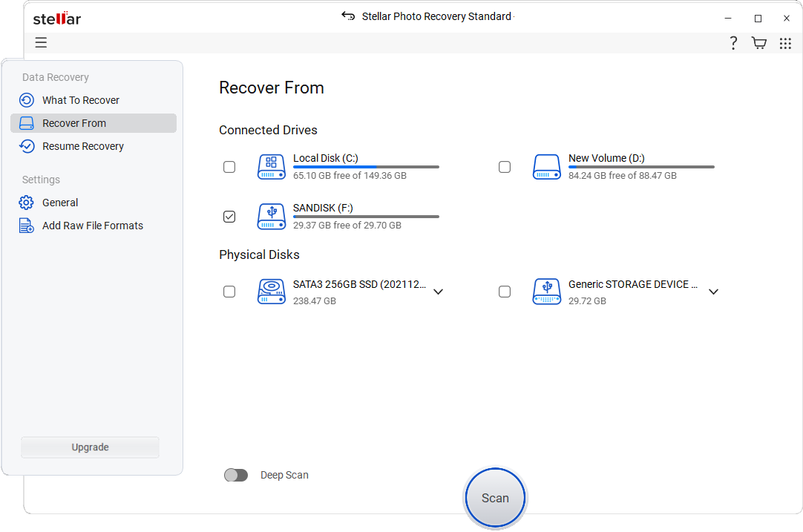Expand the SATA3 256GB SSD details
The height and width of the screenshot is (532, 803).
pos(438,292)
